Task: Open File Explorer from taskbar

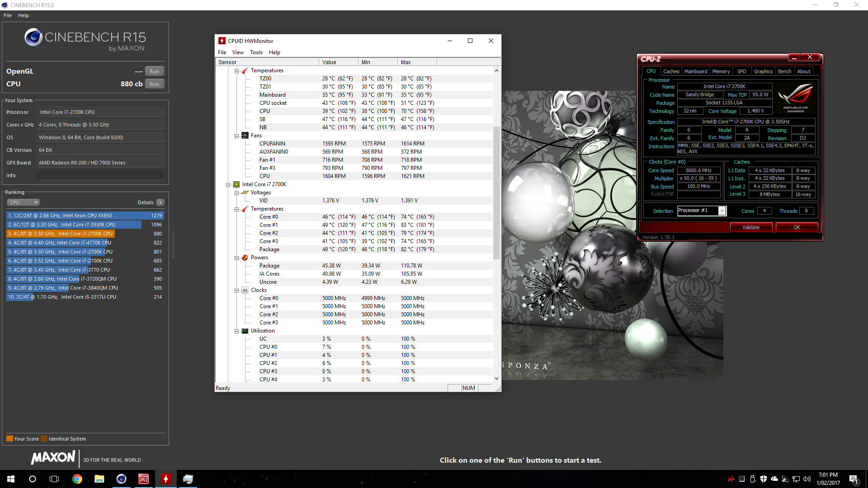Action: [99, 479]
